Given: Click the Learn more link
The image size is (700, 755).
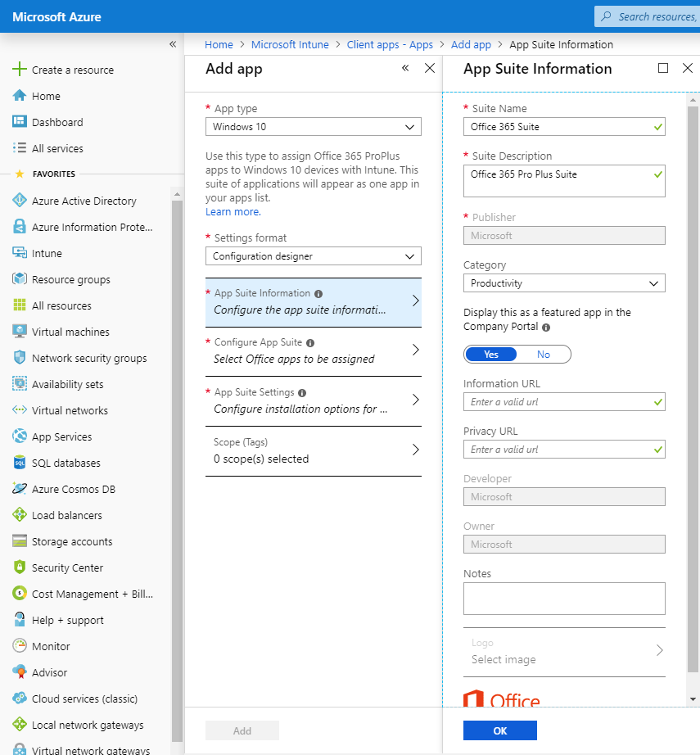Looking at the screenshot, I should tap(233, 212).
